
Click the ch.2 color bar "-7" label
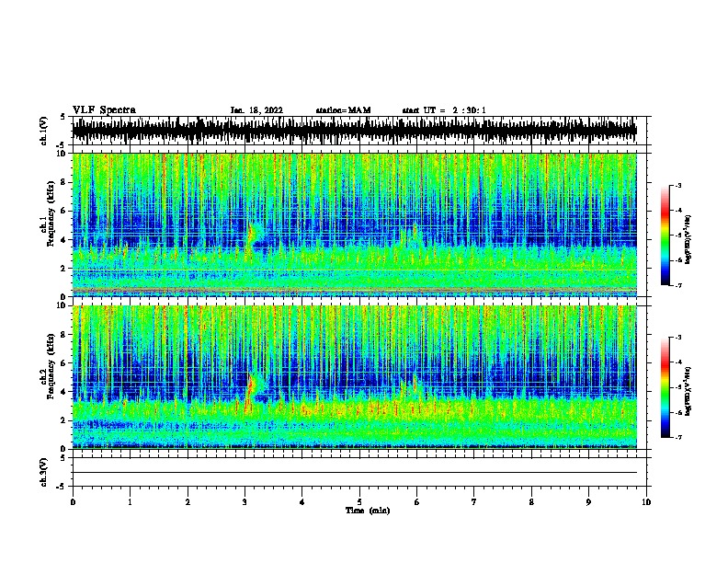point(677,438)
